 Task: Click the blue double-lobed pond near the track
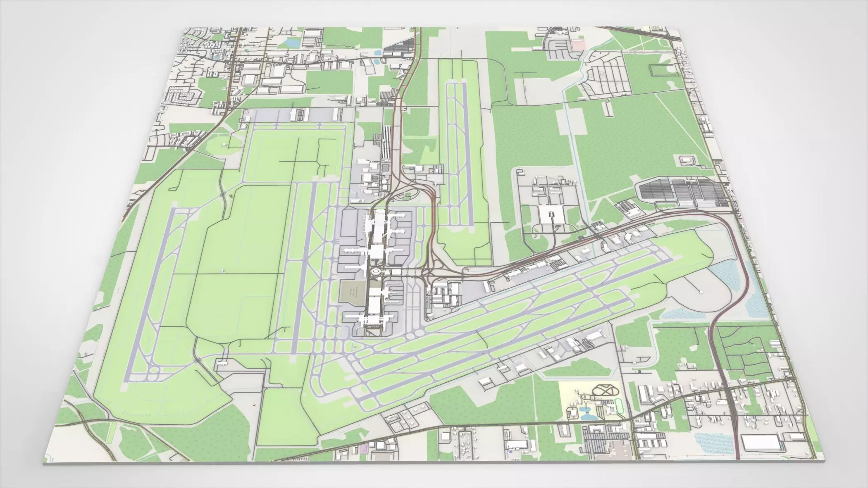click(x=587, y=412)
